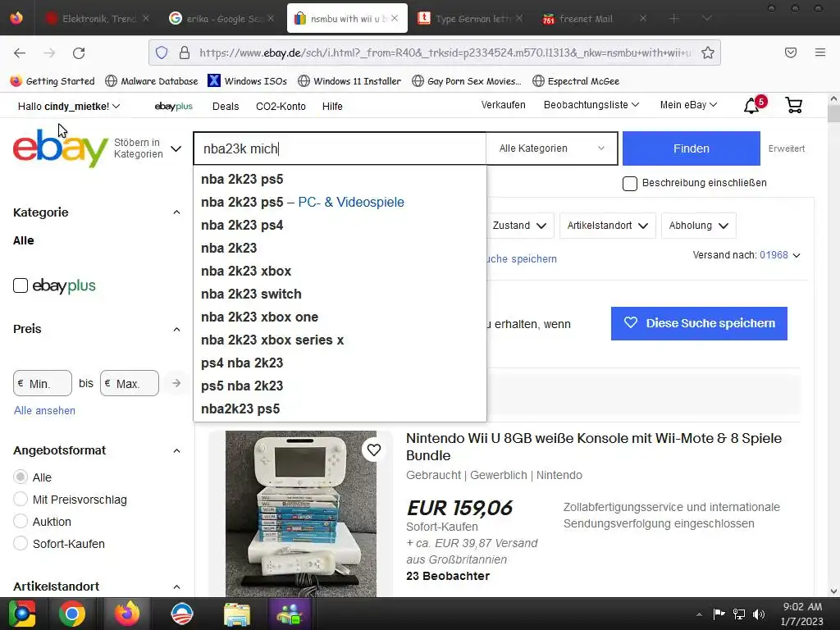Screen dimensions: 840x630
Task: Open Windows ISOs bookmark
Action: point(248,81)
